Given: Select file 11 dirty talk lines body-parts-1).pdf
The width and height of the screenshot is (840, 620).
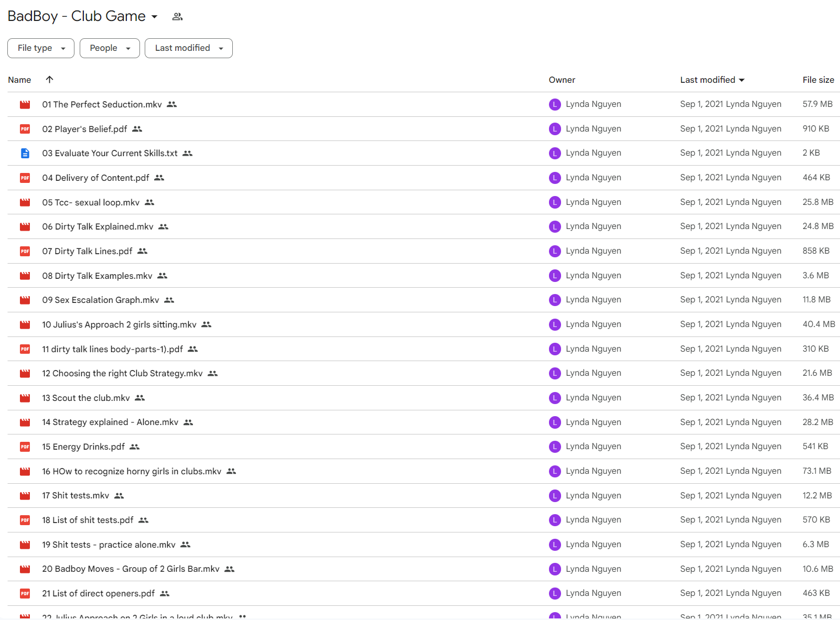Looking at the screenshot, I should point(112,349).
